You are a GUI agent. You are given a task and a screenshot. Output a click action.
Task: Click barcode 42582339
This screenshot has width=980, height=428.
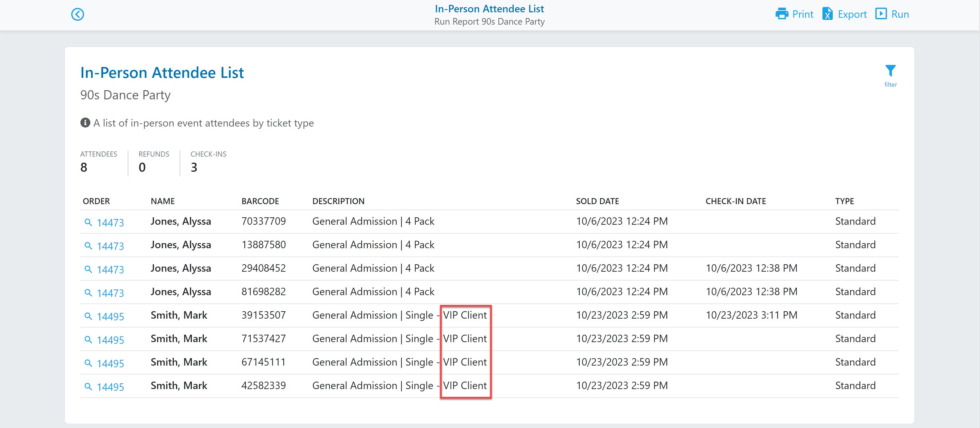[264, 386]
